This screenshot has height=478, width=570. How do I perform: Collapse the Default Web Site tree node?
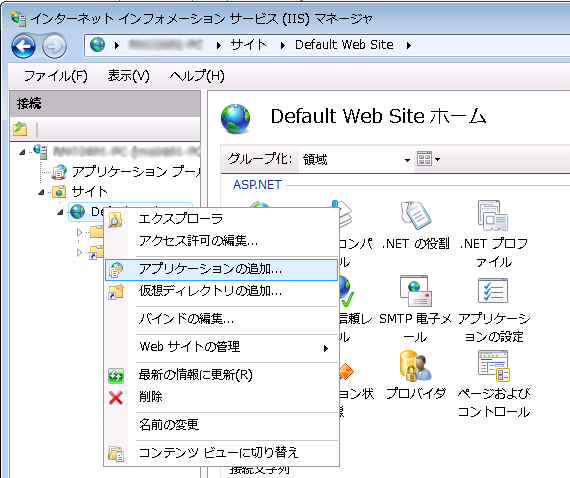60,212
